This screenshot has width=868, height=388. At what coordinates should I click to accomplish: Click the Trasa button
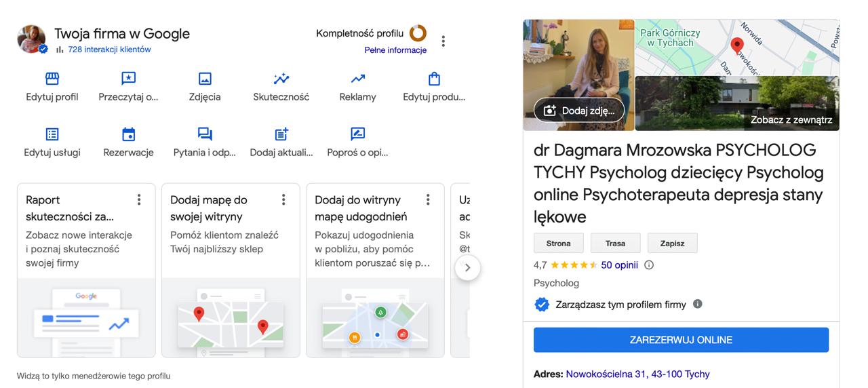point(616,243)
